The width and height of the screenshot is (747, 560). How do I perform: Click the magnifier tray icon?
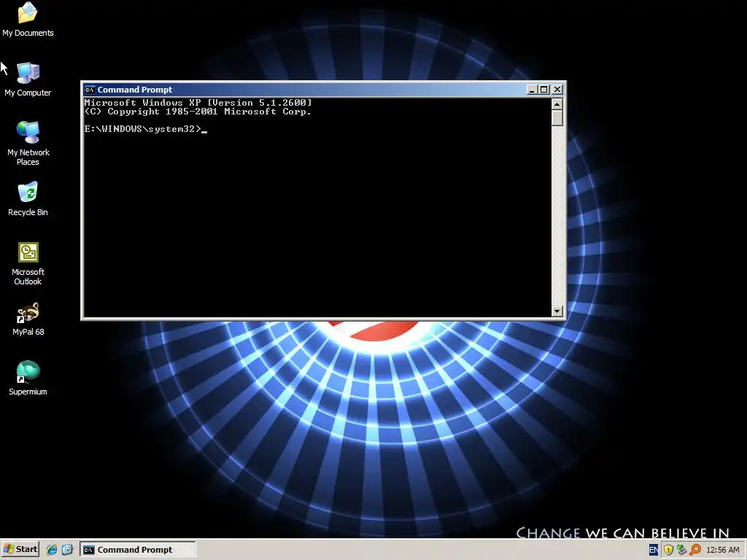(x=695, y=550)
